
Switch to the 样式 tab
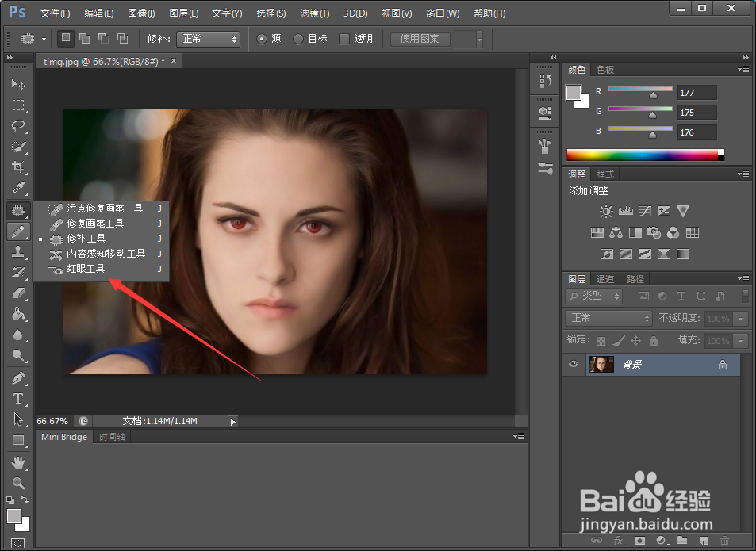(605, 174)
